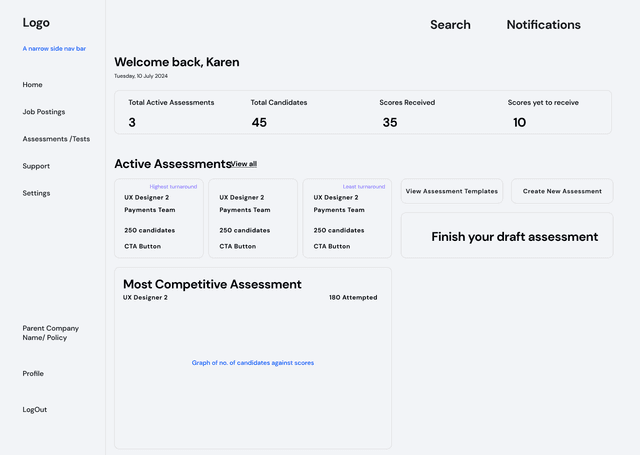Click Active Assessments heading
The height and width of the screenshot is (455, 640).
pyautogui.click(x=173, y=164)
